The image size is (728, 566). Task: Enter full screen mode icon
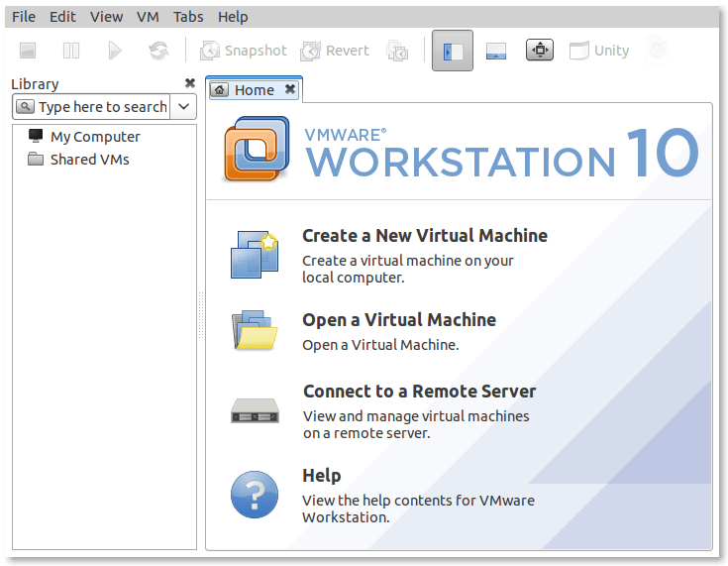pos(540,50)
